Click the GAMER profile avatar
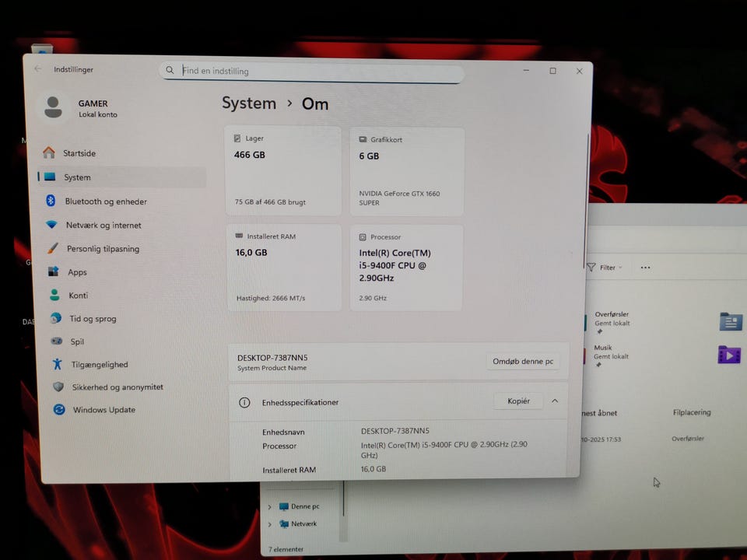The height and width of the screenshot is (560, 747). (x=53, y=107)
